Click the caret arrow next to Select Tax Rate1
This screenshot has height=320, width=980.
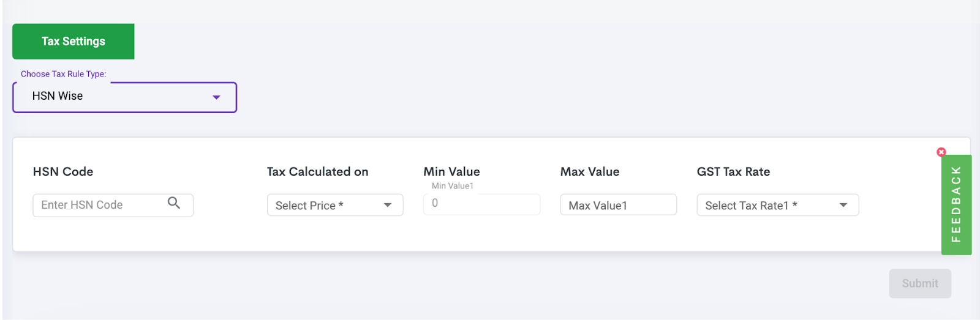pyautogui.click(x=843, y=205)
